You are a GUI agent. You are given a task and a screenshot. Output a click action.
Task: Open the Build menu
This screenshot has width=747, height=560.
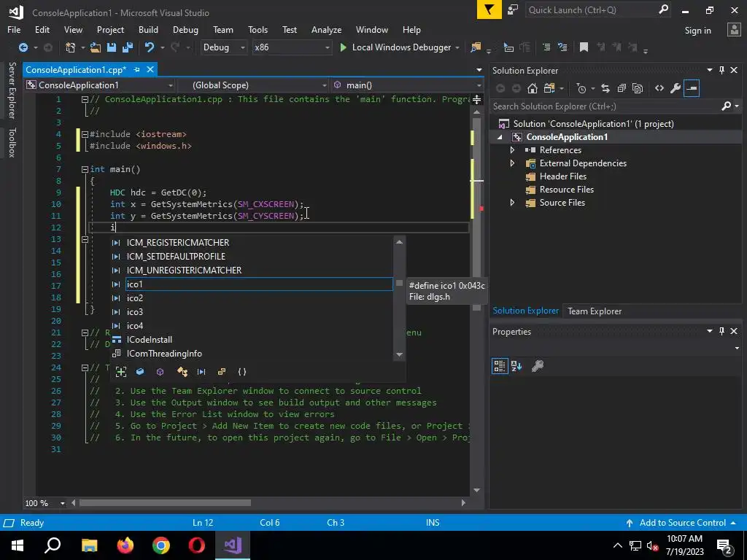148,29
